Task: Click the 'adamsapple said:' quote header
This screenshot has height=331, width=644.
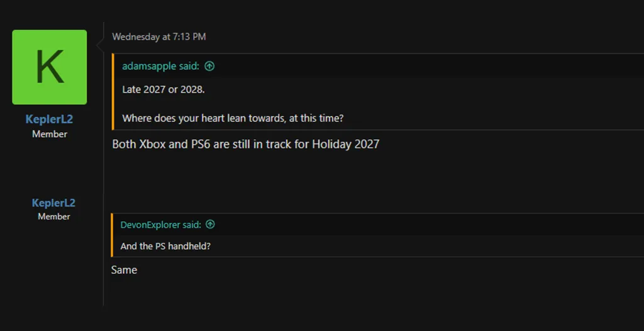Action: pos(160,66)
